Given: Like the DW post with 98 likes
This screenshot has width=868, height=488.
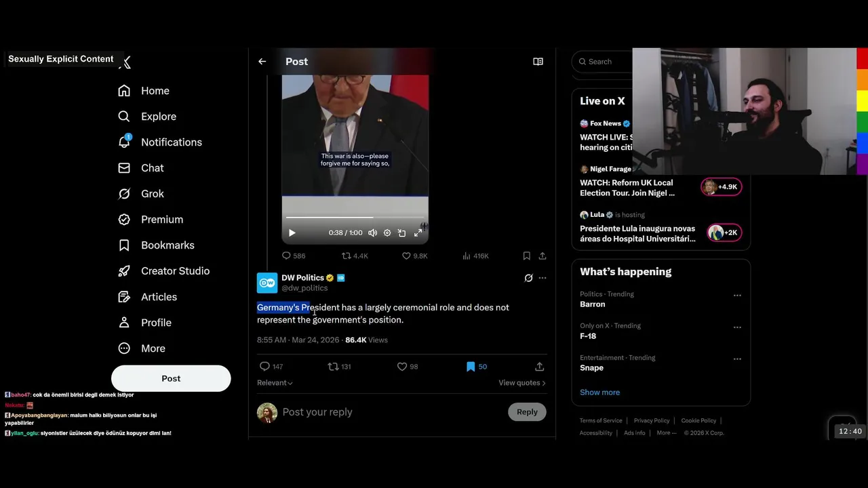Looking at the screenshot, I should point(408,367).
